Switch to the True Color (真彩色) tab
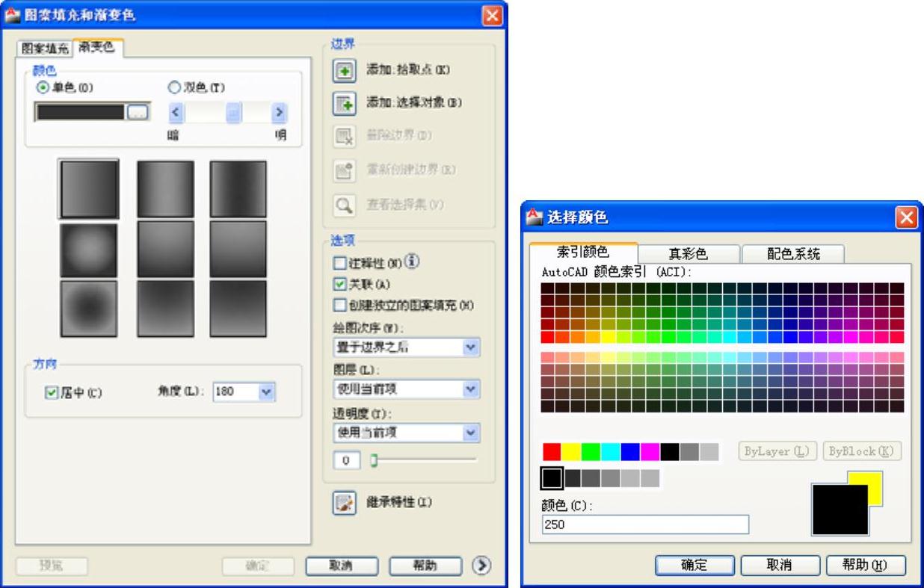924x588 pixels. [x=688, y=254]
